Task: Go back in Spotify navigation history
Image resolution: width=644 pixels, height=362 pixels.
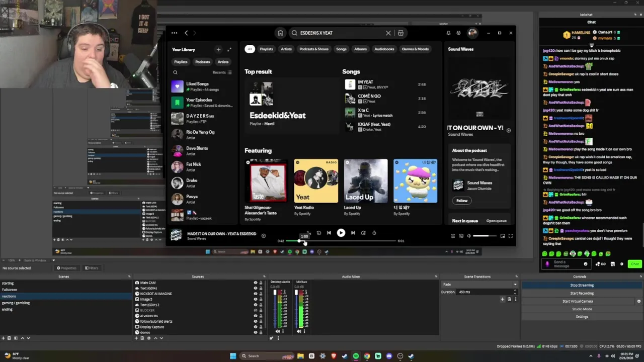Action: coord(186,33)
